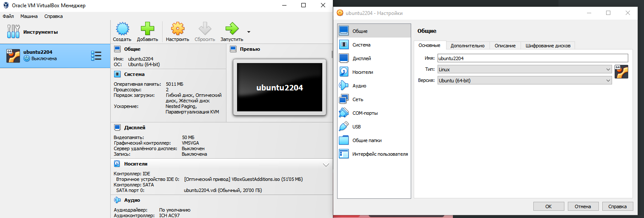
Task: Open Файл menu in VirtualBox Manager
Action: tap(8, 16)
